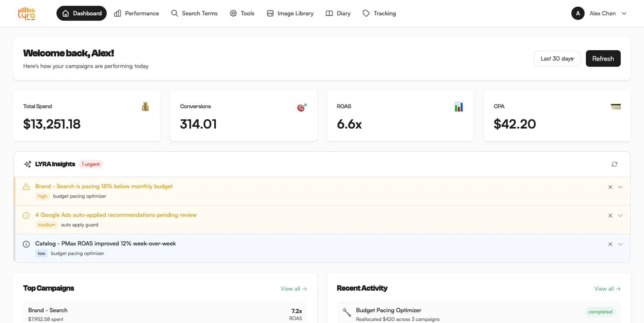Click the sparkle icon next to LYRA Insights
Image resolution: width=644 pixels, height=323 pixels.
[27, 164]
